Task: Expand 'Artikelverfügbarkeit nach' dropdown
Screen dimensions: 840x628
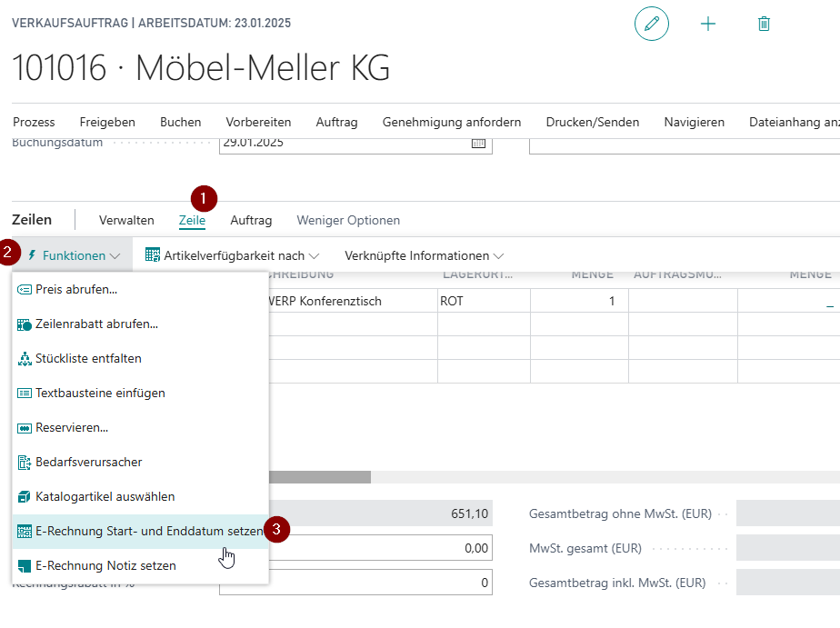Action: (x=233, y=256)
